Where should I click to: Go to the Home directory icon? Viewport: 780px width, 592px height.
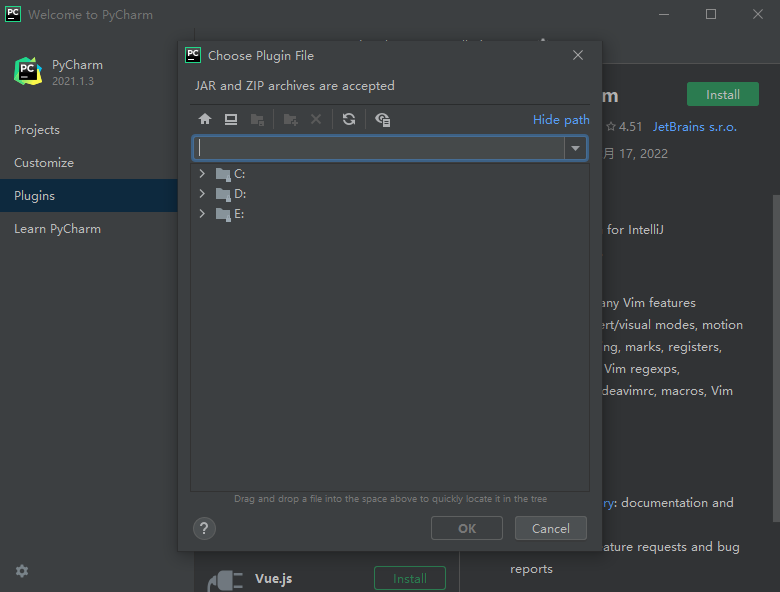coord(205,119)
